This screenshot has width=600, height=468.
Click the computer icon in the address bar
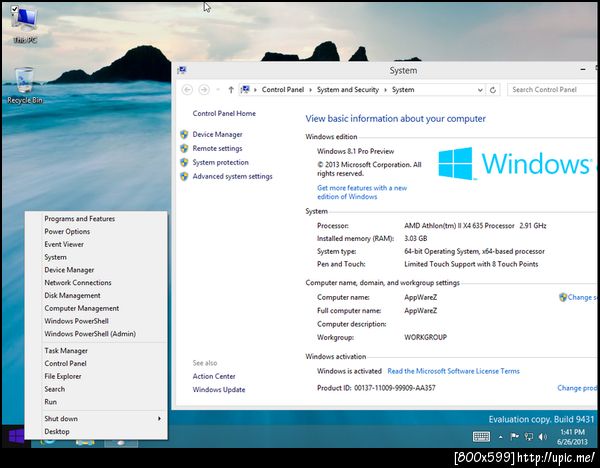coord(245,90)
